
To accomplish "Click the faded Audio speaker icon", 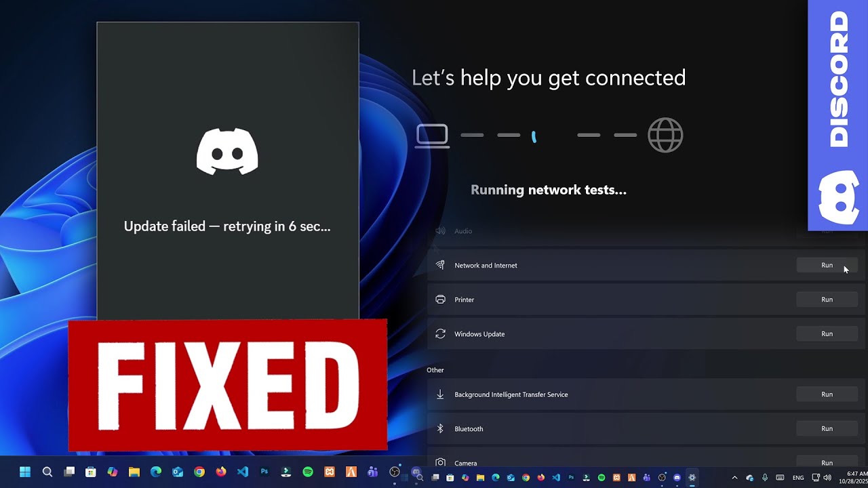I will click(440, 231).
